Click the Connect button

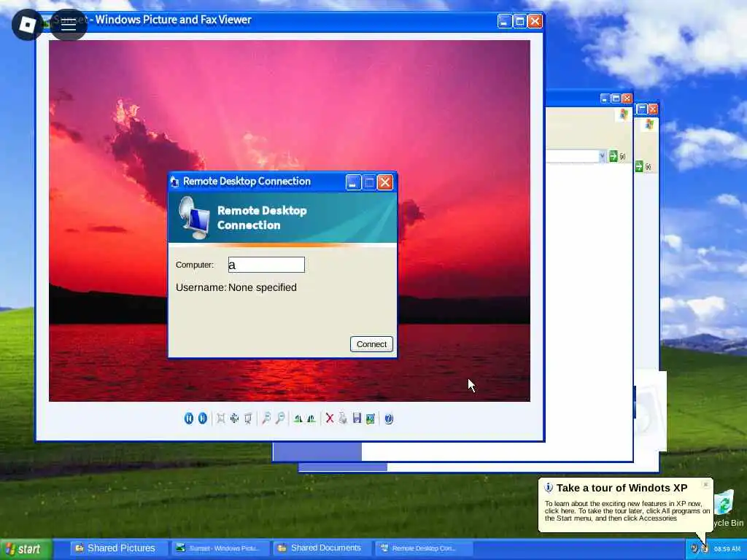(x=371, y=344)
